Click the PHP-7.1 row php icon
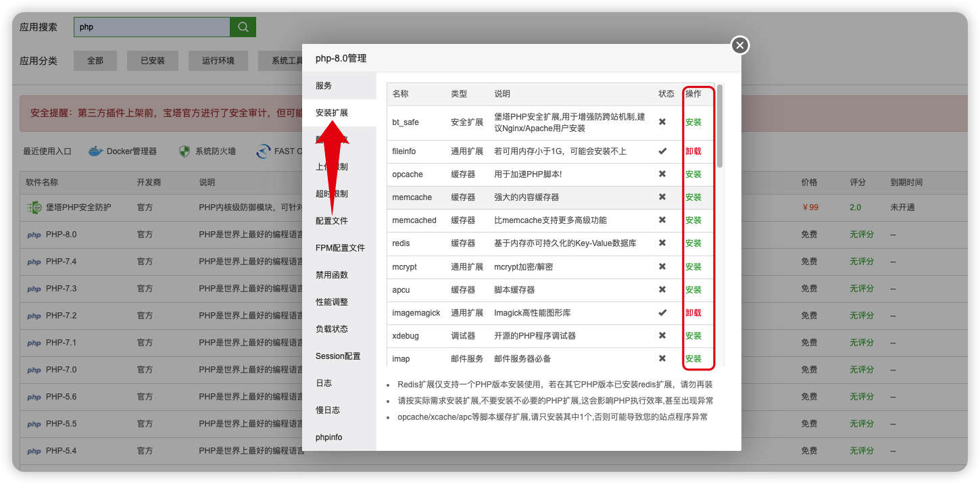Viewport: 980px width, 484px height. click(x=34, y=343)
